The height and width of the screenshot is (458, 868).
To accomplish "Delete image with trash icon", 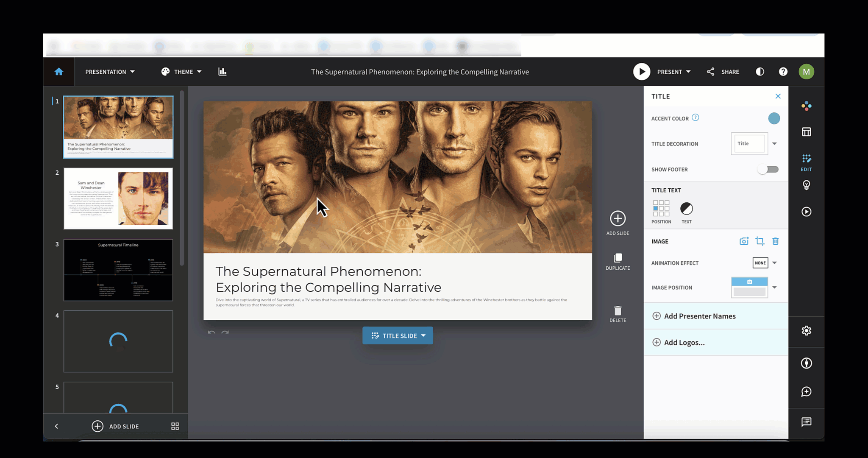I will tap(776, 241).
